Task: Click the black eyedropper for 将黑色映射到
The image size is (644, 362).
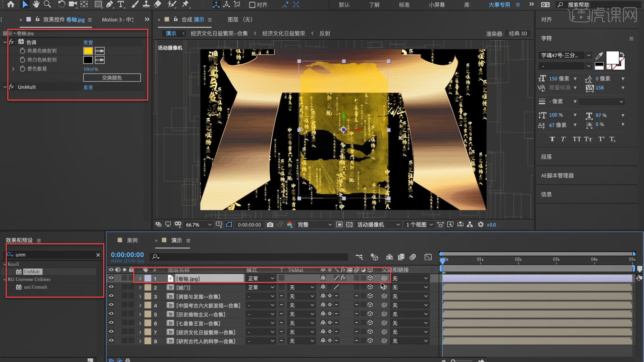Action: click(x=100, y=51)
